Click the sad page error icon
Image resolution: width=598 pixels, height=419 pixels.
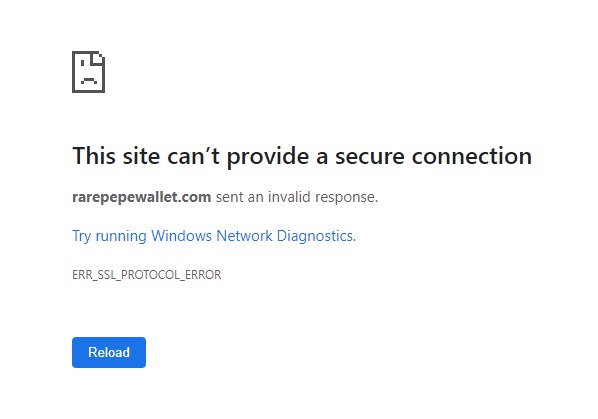[x=88, y=72]
